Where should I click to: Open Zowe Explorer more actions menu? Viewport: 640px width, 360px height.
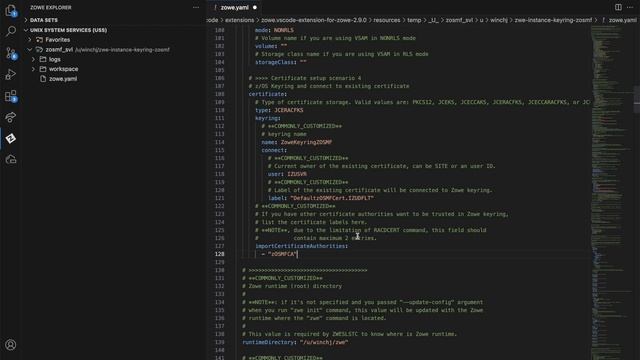[x=196, y=7]
